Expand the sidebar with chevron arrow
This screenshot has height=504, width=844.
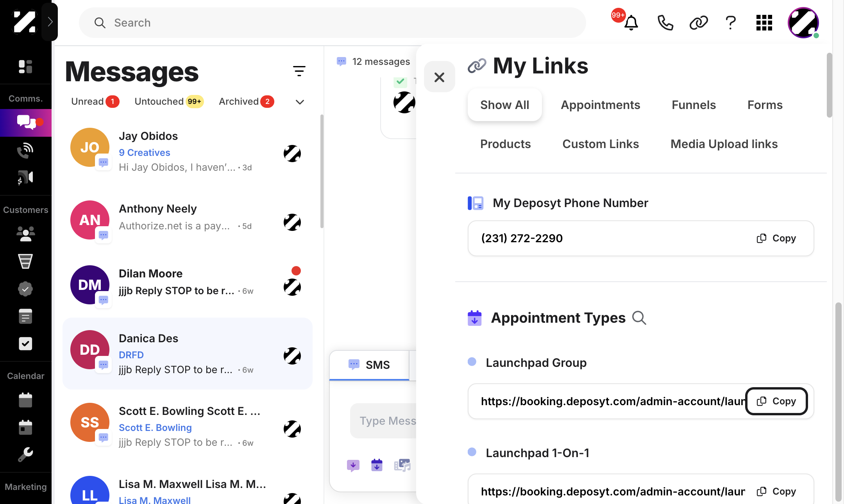click(x=50, y=21)
